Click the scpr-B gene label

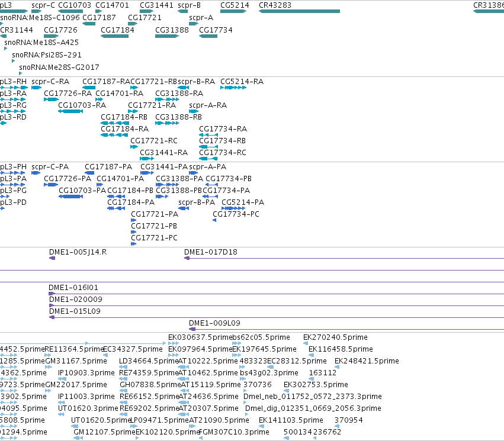click(189, 5)
